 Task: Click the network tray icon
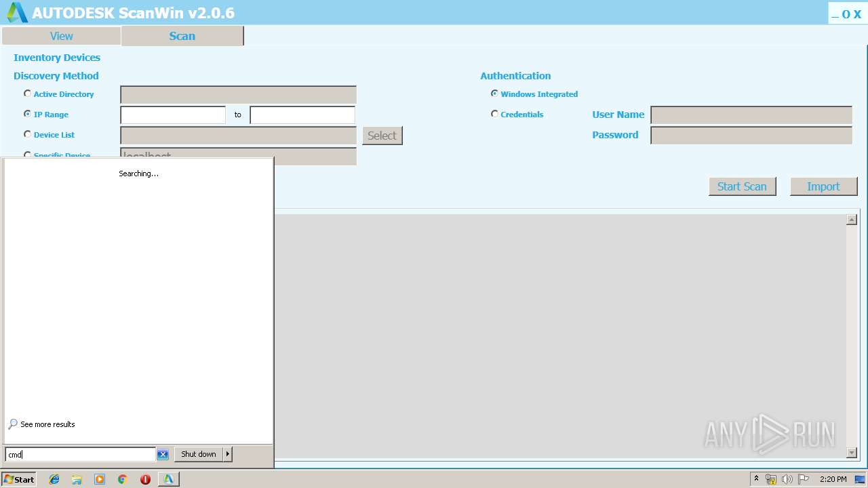click(771, 479)
